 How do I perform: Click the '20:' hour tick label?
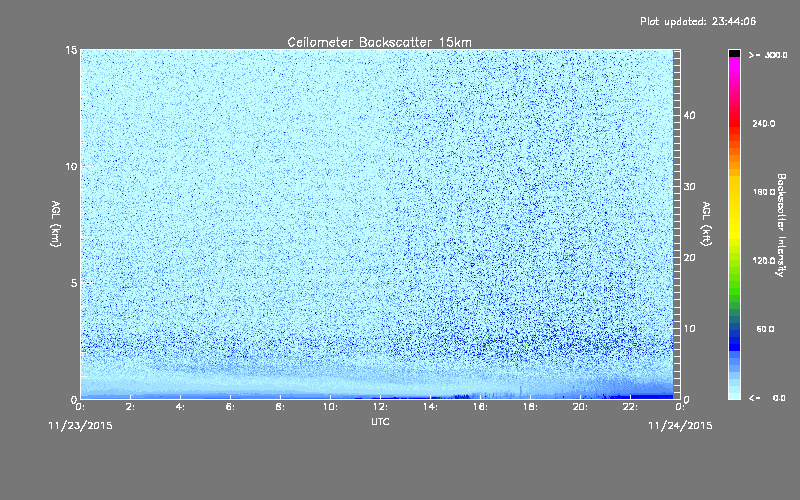coord(580,407)
